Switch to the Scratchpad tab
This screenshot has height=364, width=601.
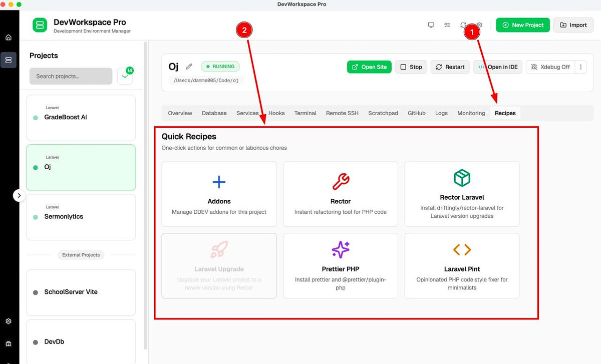coord(383,113)
